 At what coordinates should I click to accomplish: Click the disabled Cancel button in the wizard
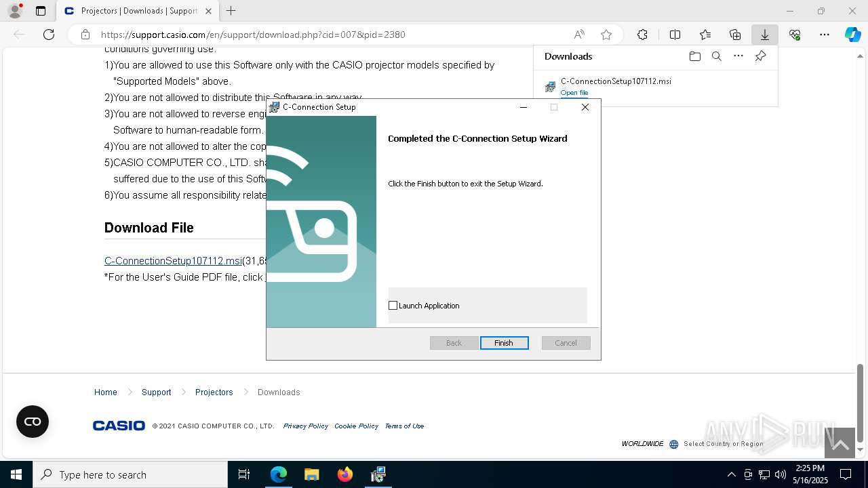566,343
